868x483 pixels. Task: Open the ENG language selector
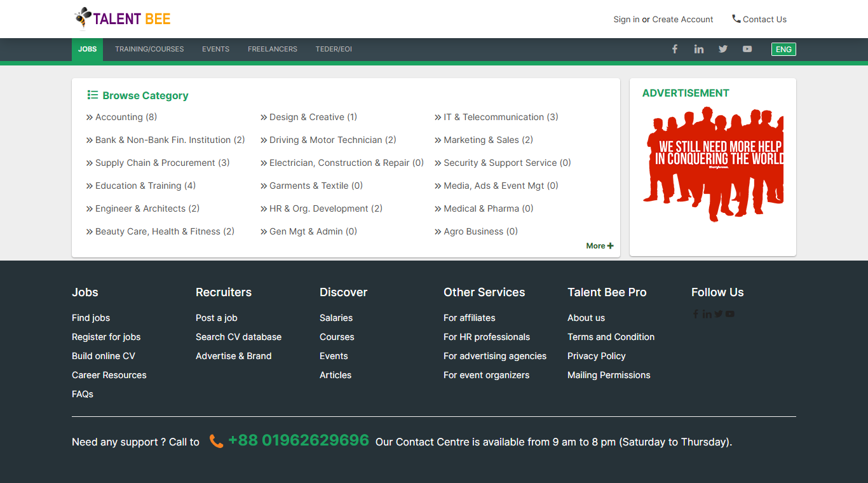(x=783, y=49)
